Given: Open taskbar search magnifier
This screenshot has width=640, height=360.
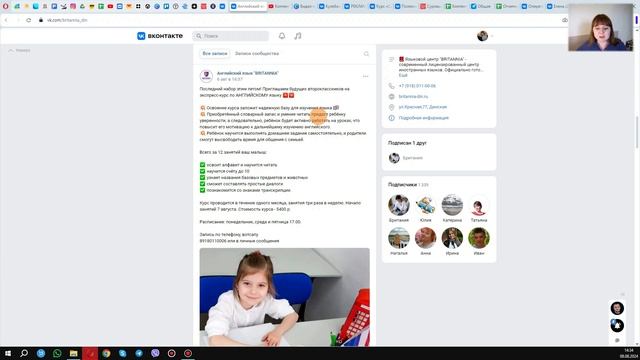Looking at the screenshot, I should (x=24, y=353).
